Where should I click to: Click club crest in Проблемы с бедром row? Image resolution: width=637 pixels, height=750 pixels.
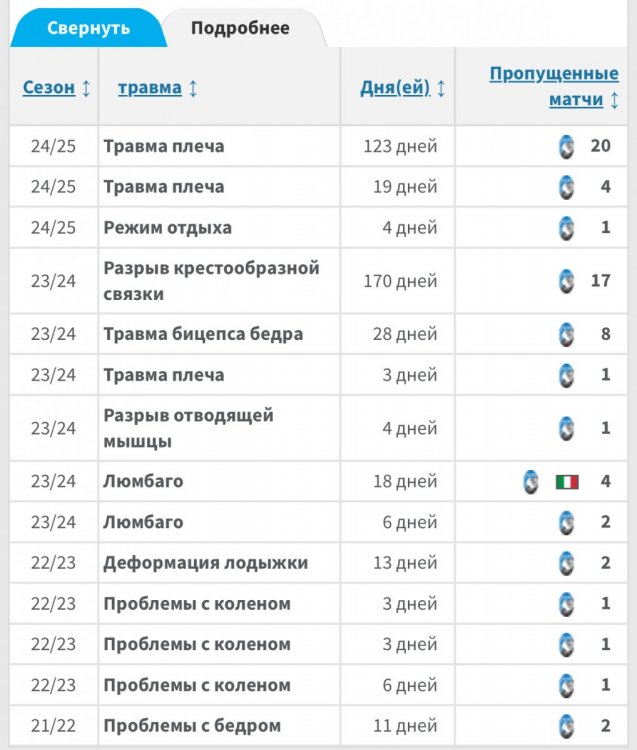point(566,726)
